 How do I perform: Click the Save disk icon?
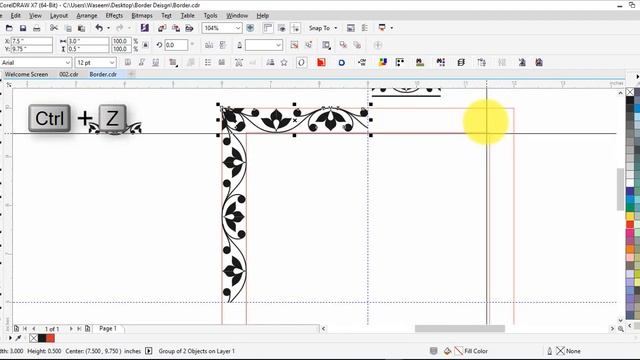[23, 28]
